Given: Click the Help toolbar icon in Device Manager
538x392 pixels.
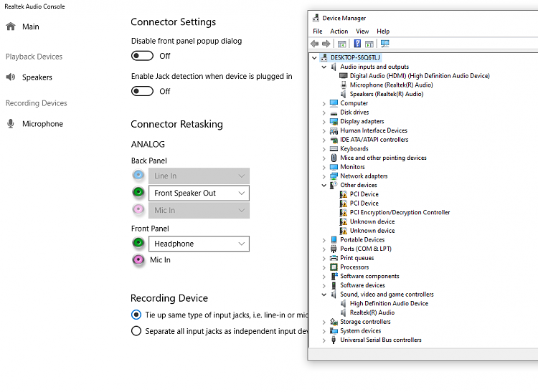Looking at the screenshot, I should pyautogui.click(x=357, y=44).
